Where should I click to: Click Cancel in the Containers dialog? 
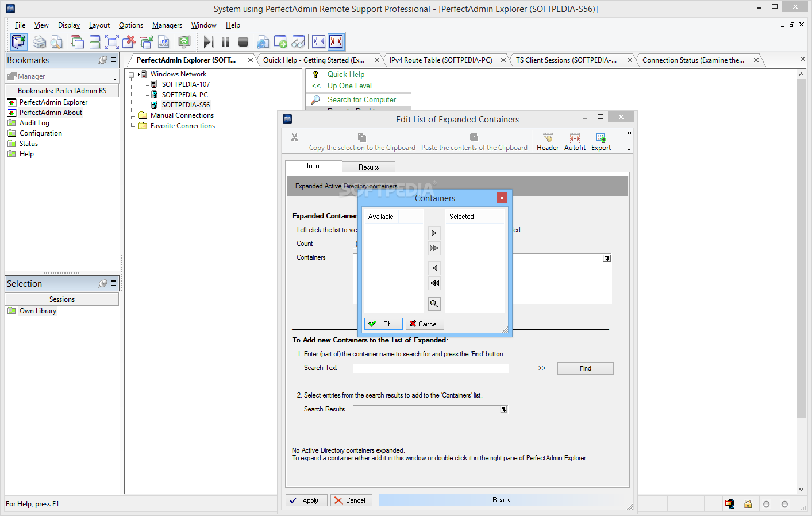click(x=425, y=324)
